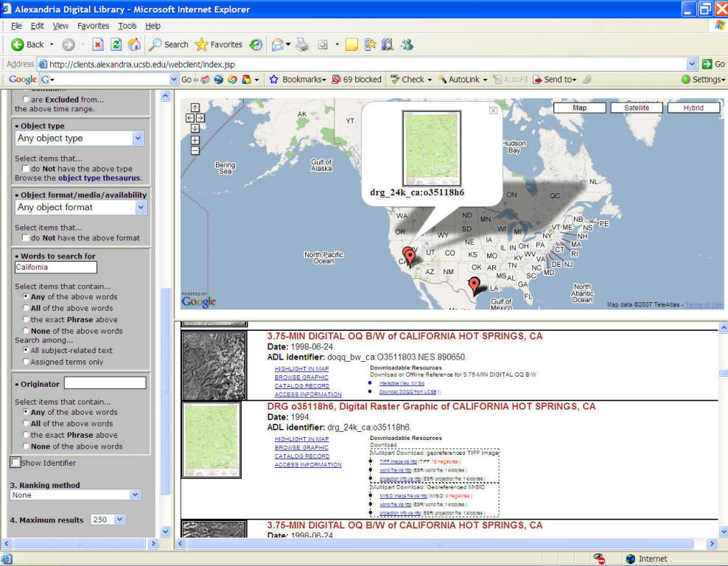Select Originator 'All of the above words'
The height and width of the screenshot is (566, 728).
click(x=26, y=424)
